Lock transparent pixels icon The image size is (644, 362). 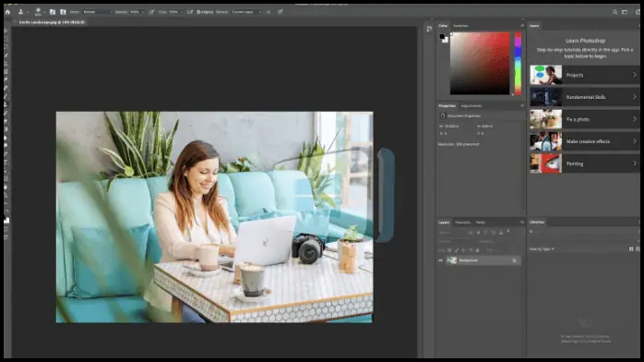point(449,250)
